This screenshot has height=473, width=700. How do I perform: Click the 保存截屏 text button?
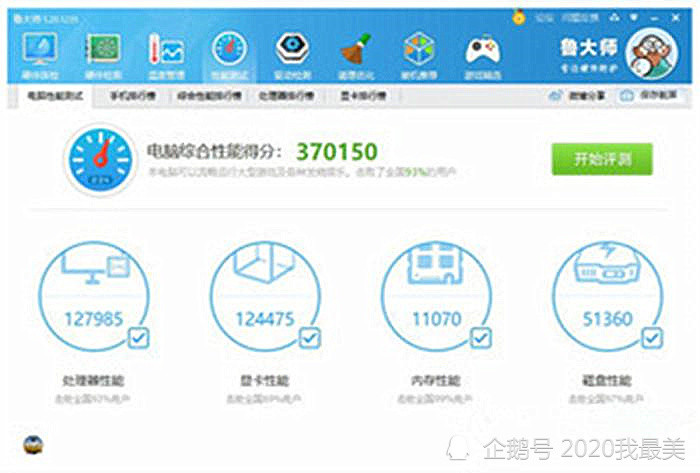(658, 95)
